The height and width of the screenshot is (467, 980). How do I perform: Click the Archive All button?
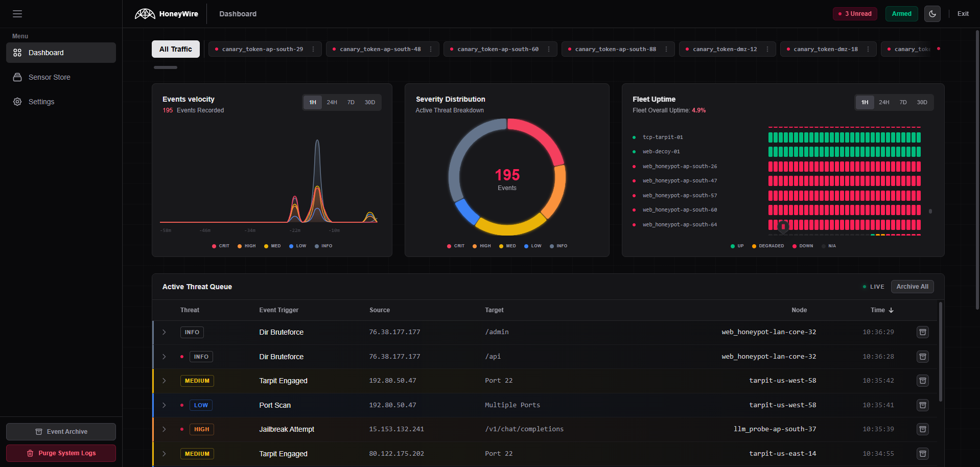912,287
